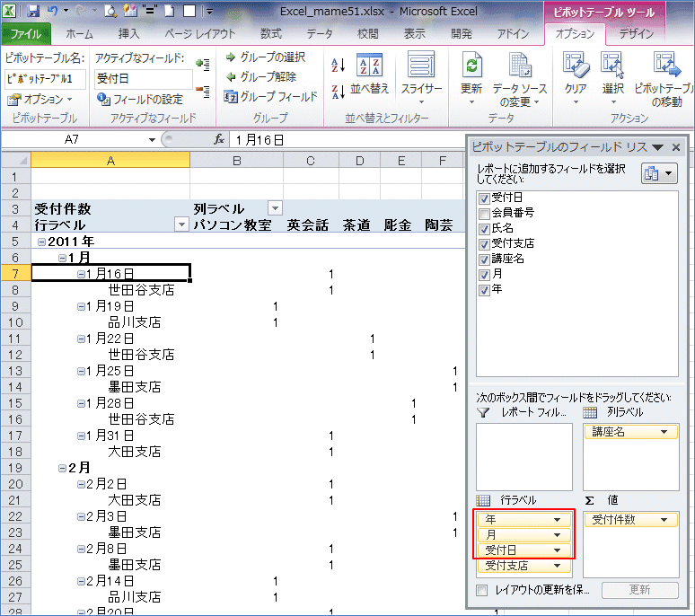Image resolution: width=695 pixels, height=616 pixels.
Task: Click the Print Preview icon in quick access toolbar
Action: point(110,11)
